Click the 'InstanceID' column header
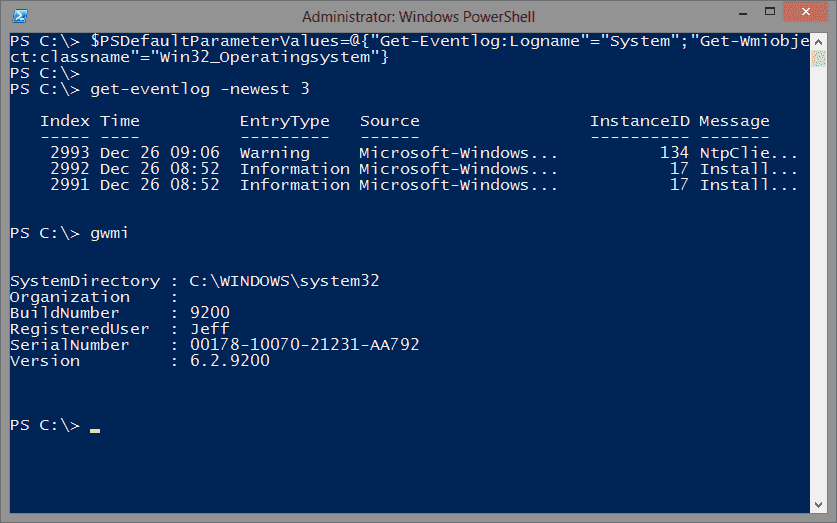Viewport: 837px width, 523px height. click(x=639, y=121)
